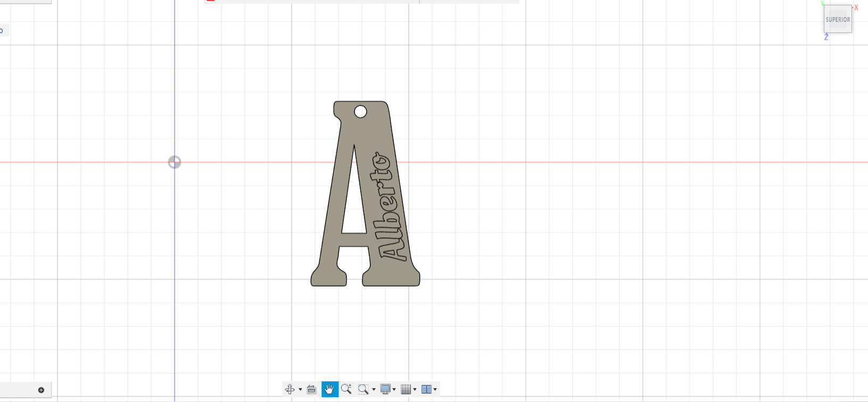Select the Zoom magnifier tool

click(346, 389)
